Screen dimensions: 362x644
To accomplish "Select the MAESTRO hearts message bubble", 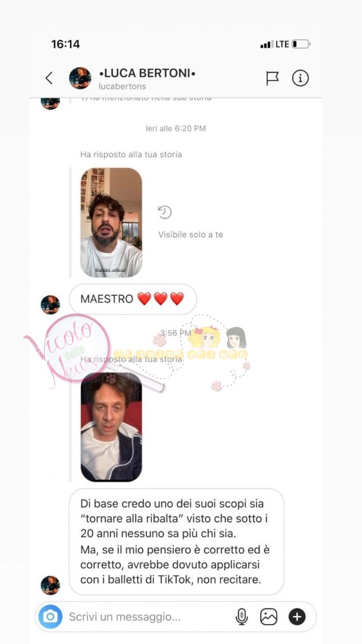I will tap(133, 299).
